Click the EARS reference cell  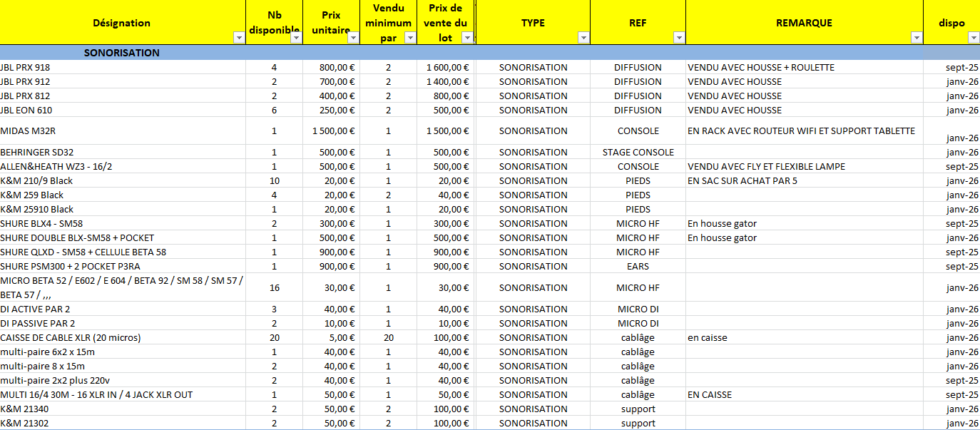pyautogui.click(x=638, y=266)
